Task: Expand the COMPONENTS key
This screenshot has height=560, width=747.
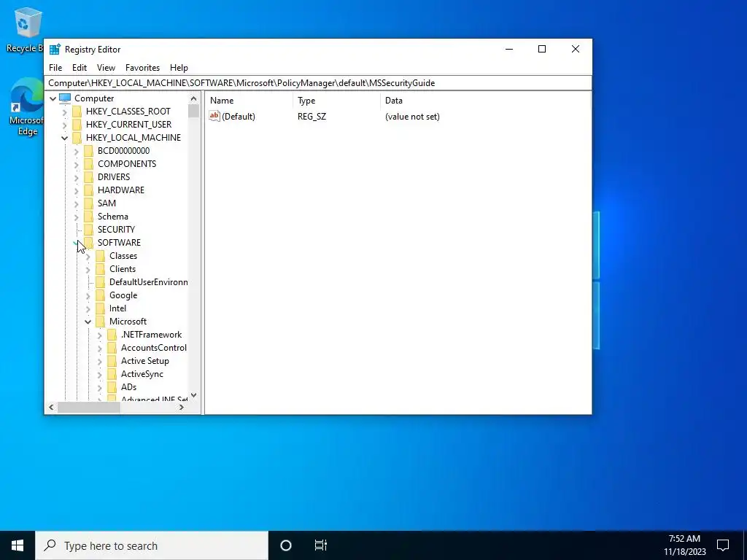Action: [76, 164]
